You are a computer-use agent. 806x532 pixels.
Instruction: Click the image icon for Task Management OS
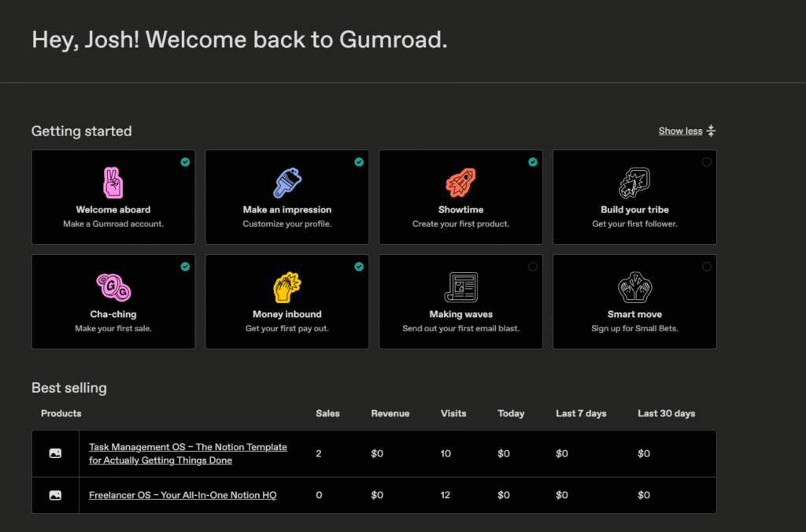[x=55, y=453]
